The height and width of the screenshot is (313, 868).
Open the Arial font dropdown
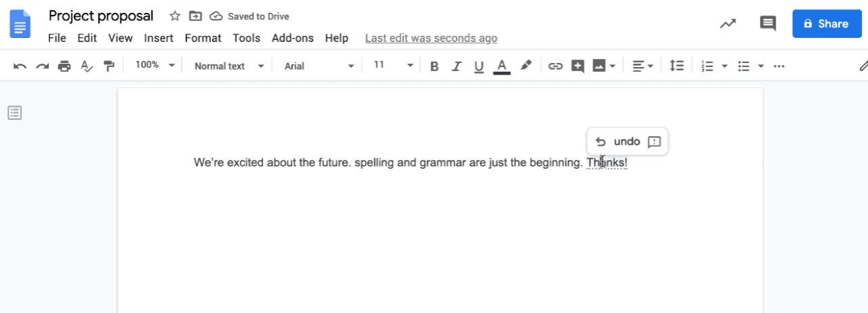[319, 66]
